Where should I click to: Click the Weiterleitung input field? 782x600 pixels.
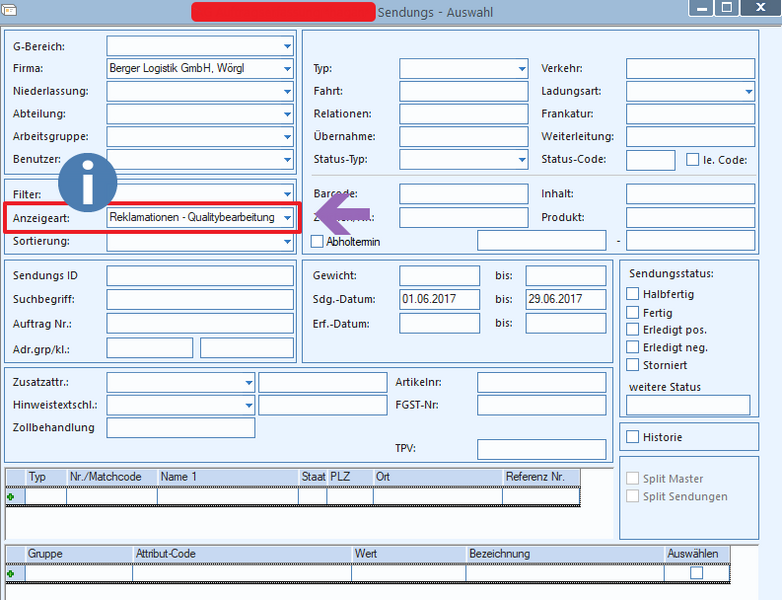[x=691, y=137]
